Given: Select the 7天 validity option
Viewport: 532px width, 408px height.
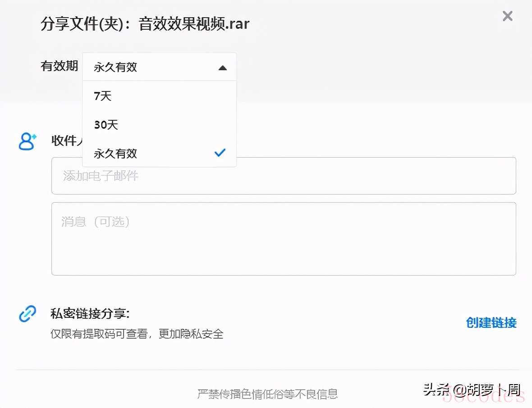Looking at the screenshot, I should coord(103,96).
